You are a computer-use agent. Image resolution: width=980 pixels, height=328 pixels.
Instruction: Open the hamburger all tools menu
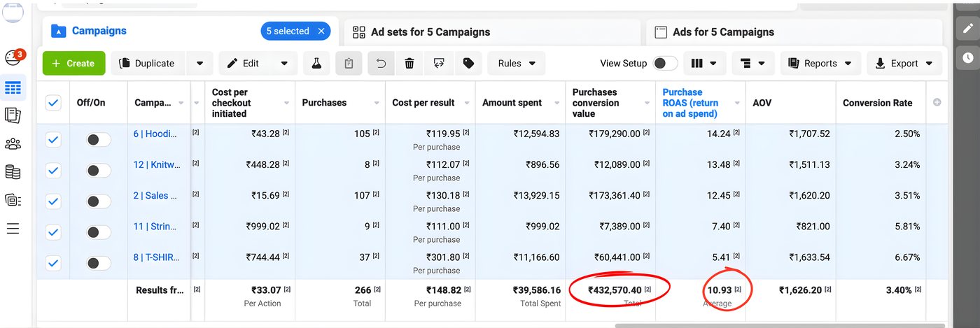[13, 228]
